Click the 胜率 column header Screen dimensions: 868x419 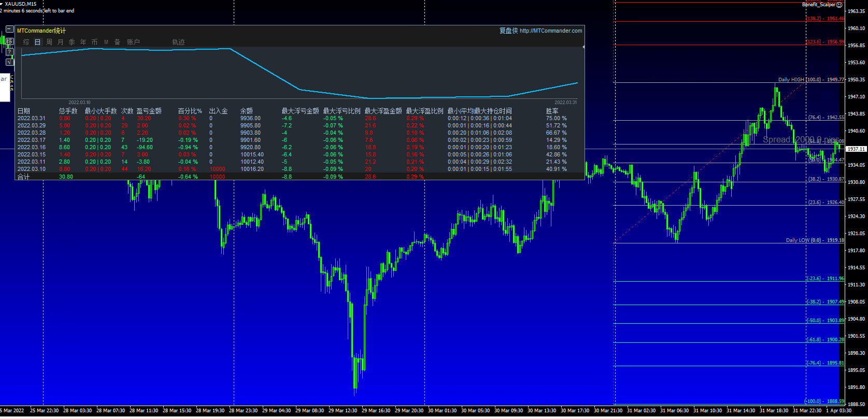coord(552,111)
